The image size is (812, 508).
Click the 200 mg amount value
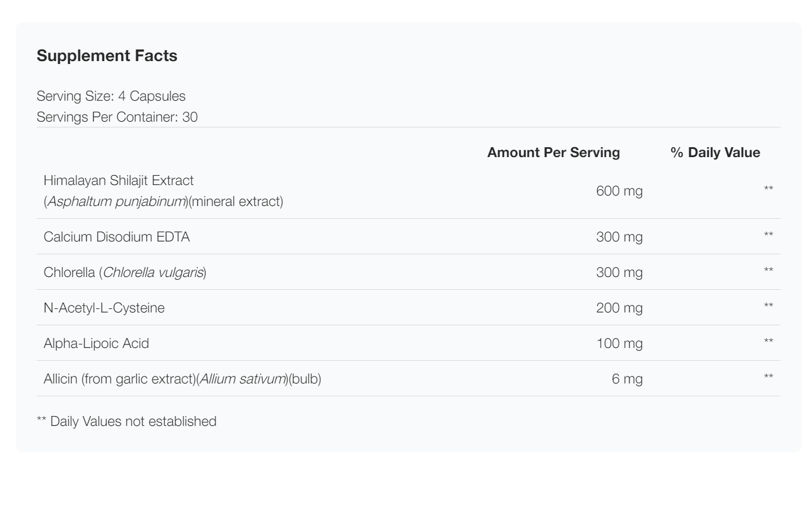tap(619, 308)
